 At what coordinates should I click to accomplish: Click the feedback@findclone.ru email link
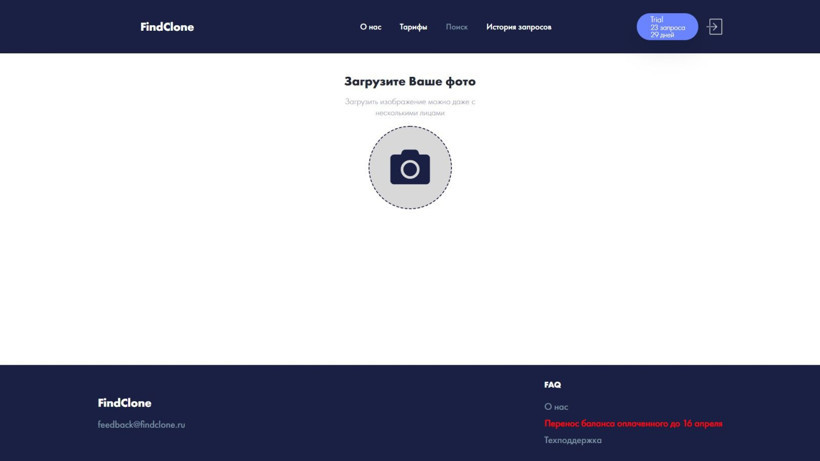pyautogui.click(x=141, y=425)
